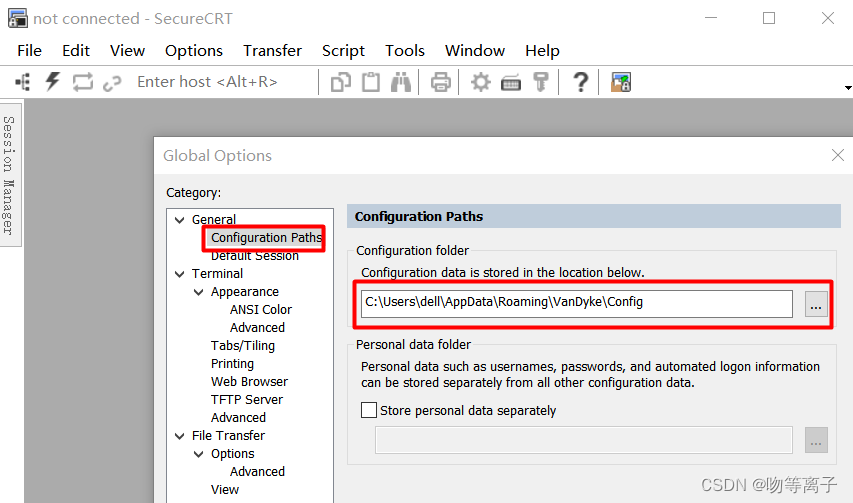Viewport: 853px width, 503px height.
Task: Click the Keymap Editor keyboard icon
Action: point(511,83)
